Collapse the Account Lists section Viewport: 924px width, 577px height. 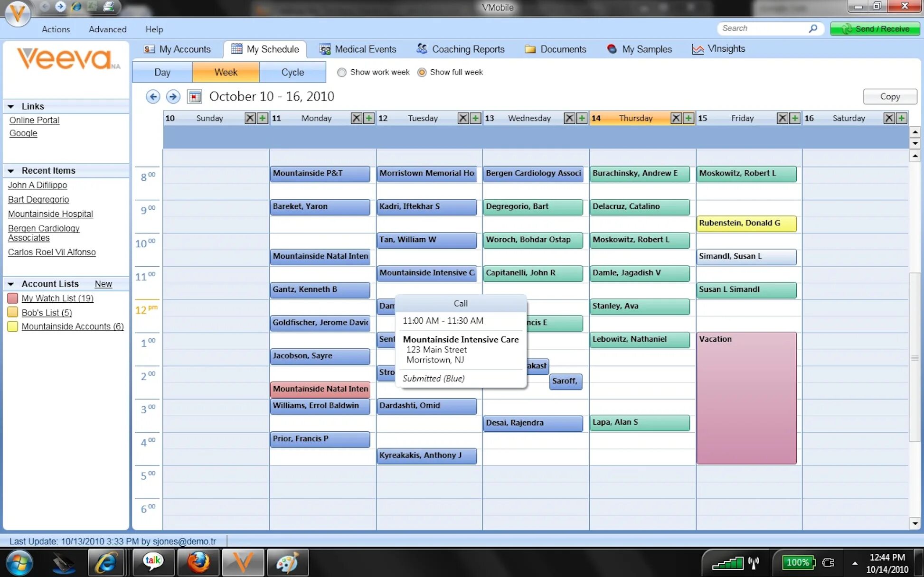pyautogui.click(x=11, y=284)
